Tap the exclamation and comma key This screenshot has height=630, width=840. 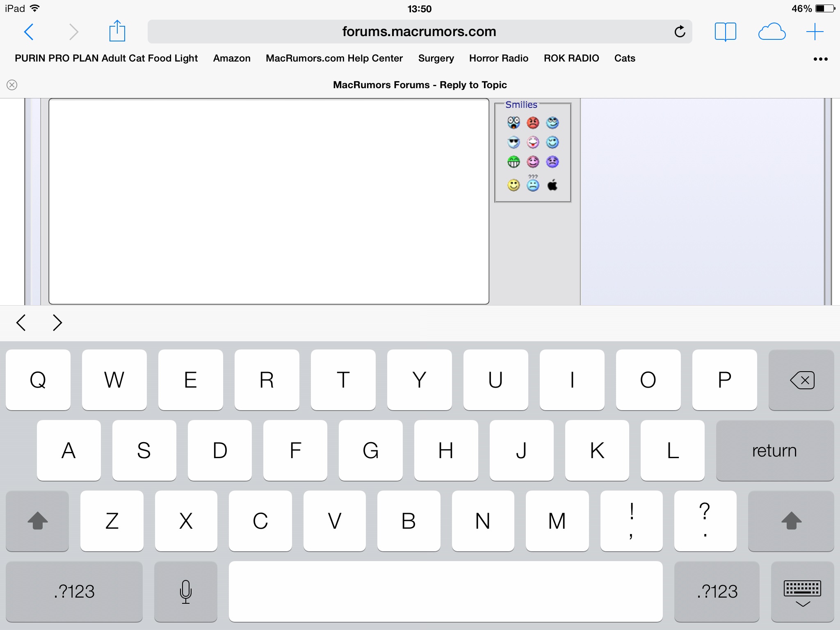tap(632, 521)
